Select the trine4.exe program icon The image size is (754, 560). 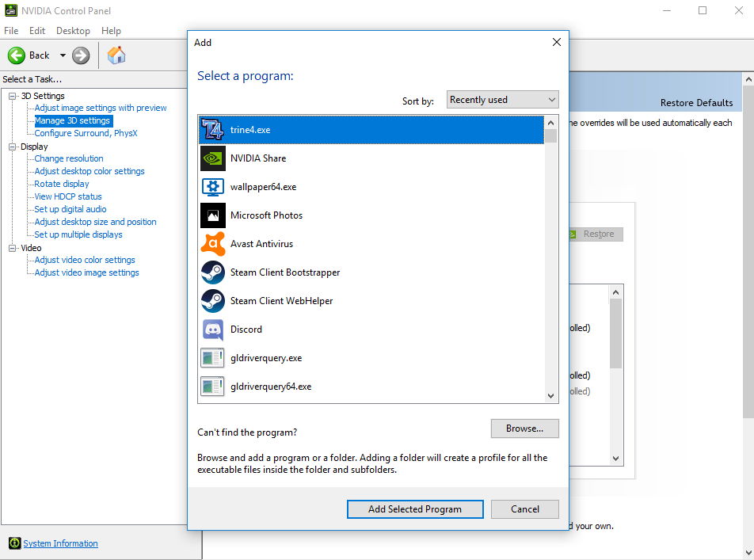tap(212, 130)
